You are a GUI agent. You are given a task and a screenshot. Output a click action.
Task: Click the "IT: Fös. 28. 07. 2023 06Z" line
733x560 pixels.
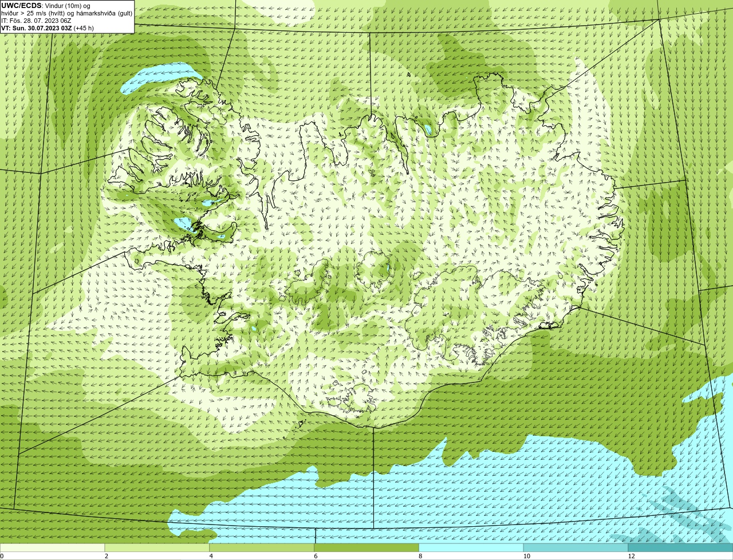pos(36,21)
